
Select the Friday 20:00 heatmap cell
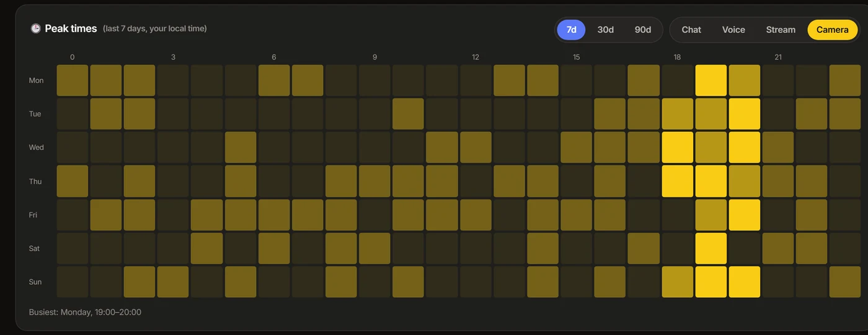pyautogui.click(x=745, y=215)
